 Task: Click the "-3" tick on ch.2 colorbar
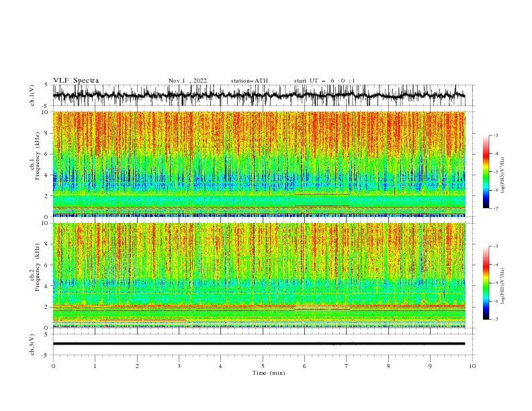496,246
